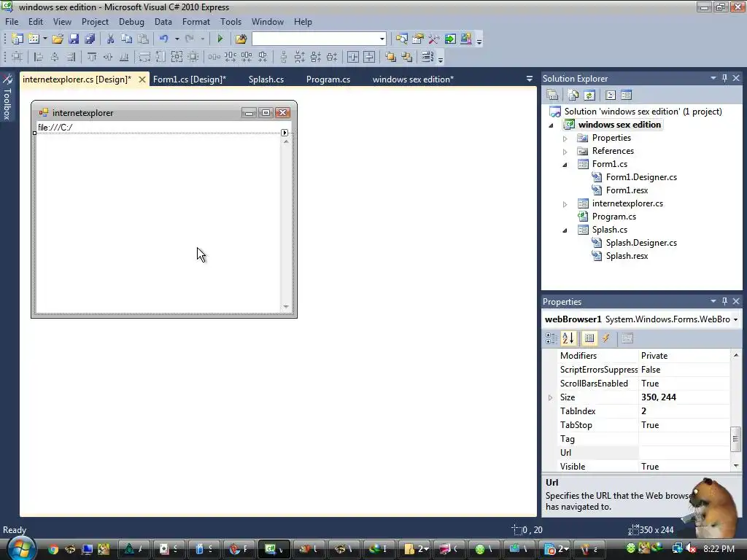Click the ScrollBarsEnabled property row
The width and height of the screenshot is (747, 560).
point(643,384)
